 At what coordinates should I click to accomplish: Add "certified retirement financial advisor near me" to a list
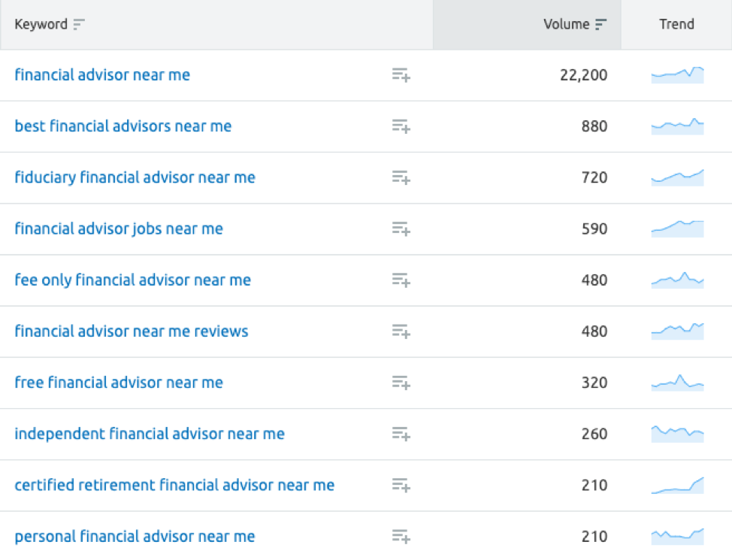pyautogui.click(x=400, y=486)
